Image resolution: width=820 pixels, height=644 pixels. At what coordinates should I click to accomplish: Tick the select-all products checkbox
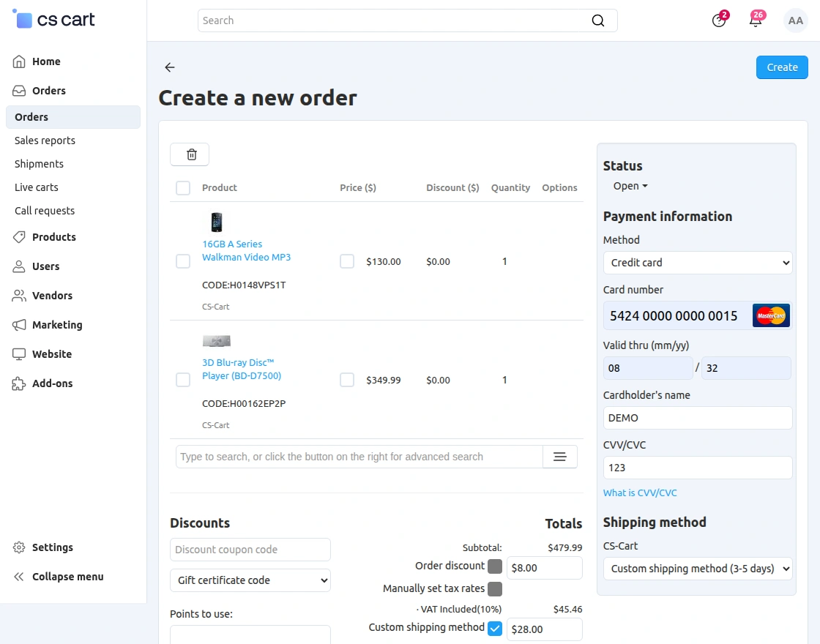point(183,187)
